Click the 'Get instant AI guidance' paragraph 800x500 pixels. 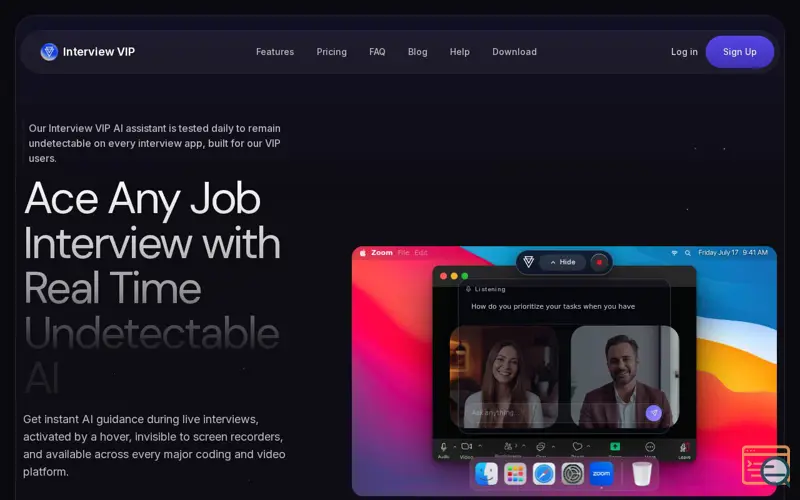[154, 445]
